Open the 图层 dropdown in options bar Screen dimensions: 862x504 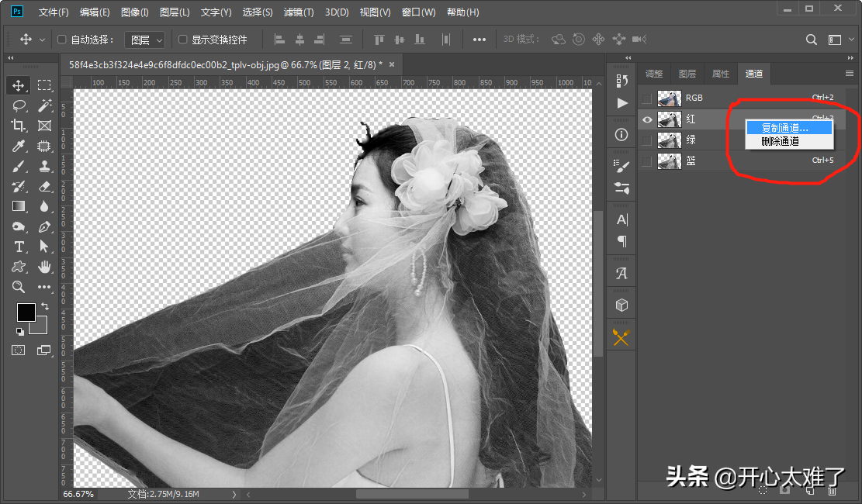tap(145, 40)
